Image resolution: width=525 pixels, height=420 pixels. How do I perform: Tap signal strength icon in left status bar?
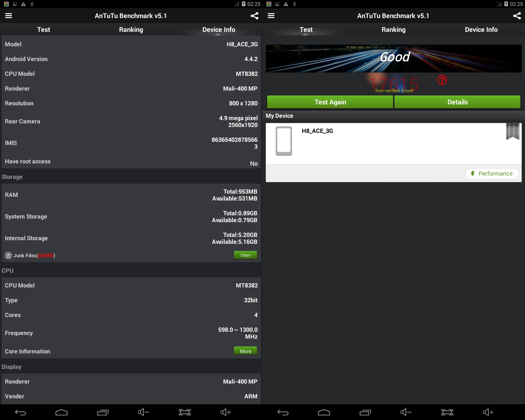point(237,4)
